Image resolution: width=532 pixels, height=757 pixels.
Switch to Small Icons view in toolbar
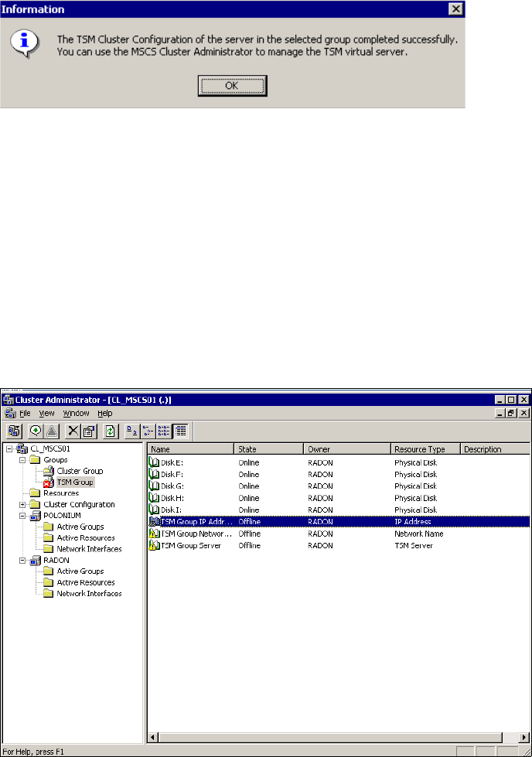[x=148, y=431]
